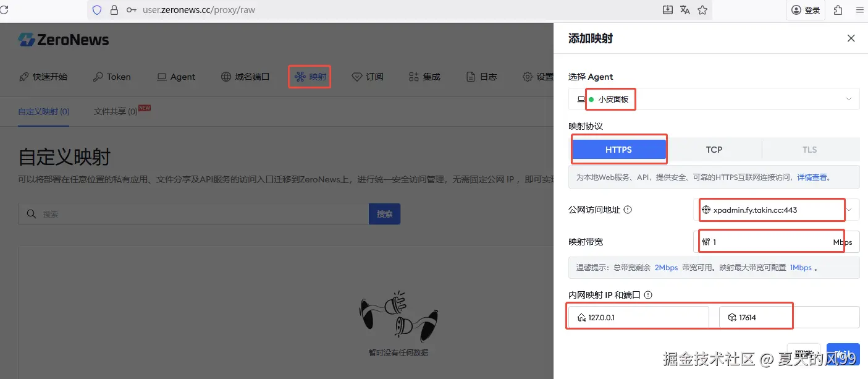Click the 17614 port input field
The image size is (868, 379).
(790, 317)
